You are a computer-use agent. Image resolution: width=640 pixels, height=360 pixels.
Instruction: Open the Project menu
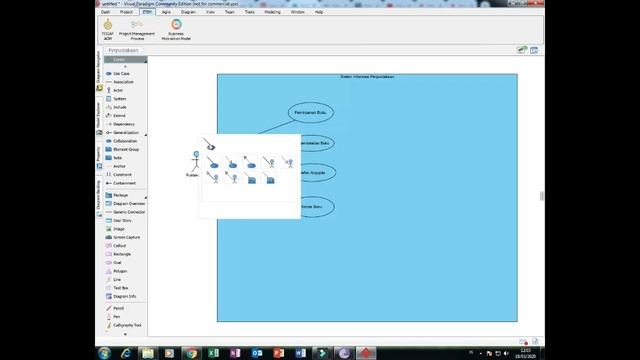126,12
